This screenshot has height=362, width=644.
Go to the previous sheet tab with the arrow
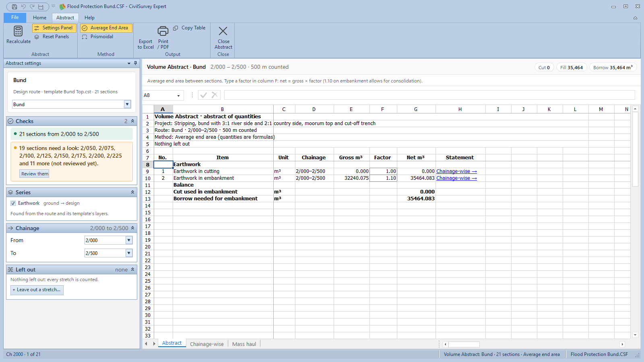146,344
